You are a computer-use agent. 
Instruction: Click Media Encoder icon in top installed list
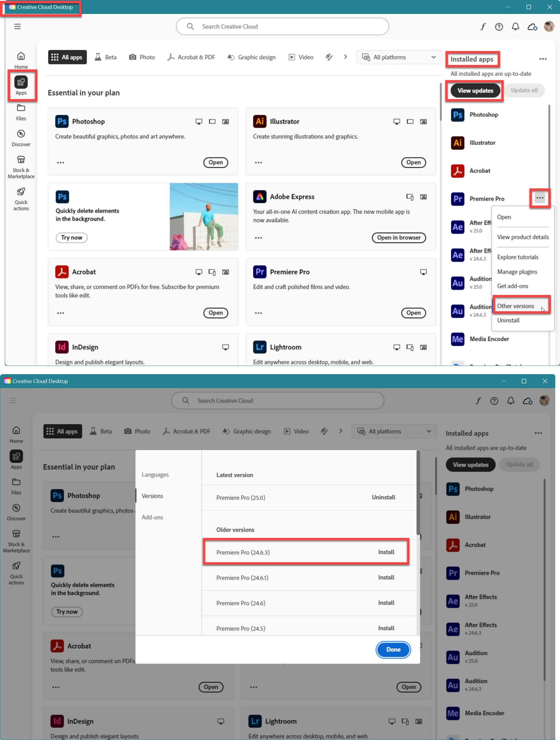click(x=457, y=339)
